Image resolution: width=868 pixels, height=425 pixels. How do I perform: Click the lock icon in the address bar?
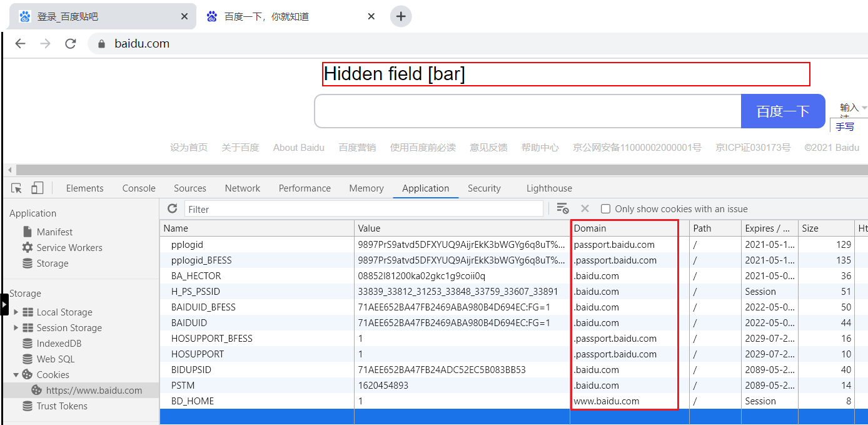101,43
